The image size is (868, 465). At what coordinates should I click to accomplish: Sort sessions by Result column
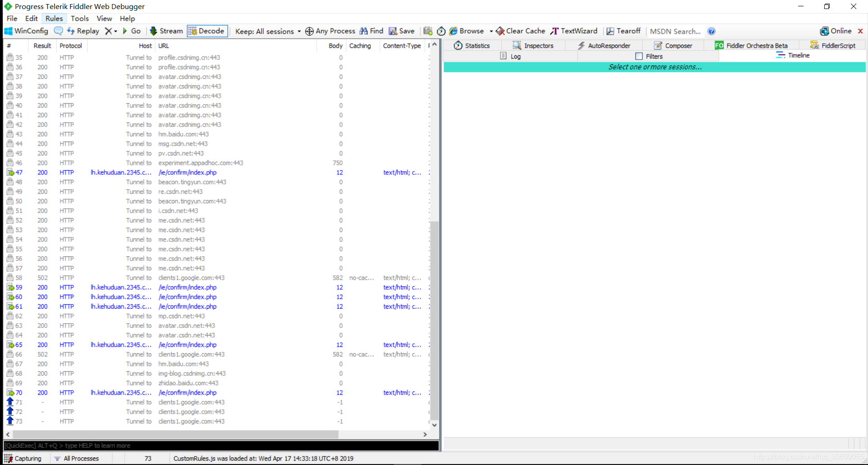click(42, 46)
